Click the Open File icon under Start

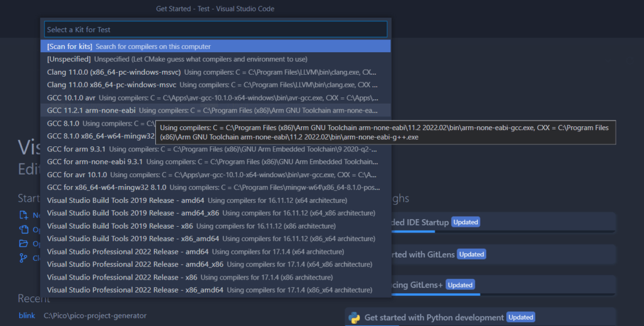tap(23, 229)
